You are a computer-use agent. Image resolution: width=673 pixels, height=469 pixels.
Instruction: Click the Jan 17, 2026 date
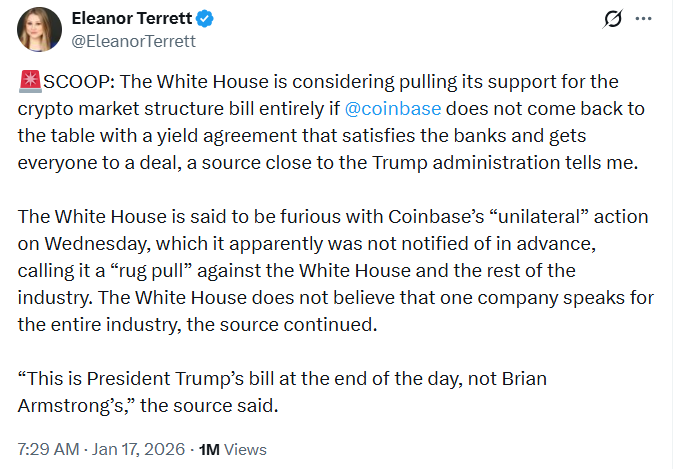point(132,450)
